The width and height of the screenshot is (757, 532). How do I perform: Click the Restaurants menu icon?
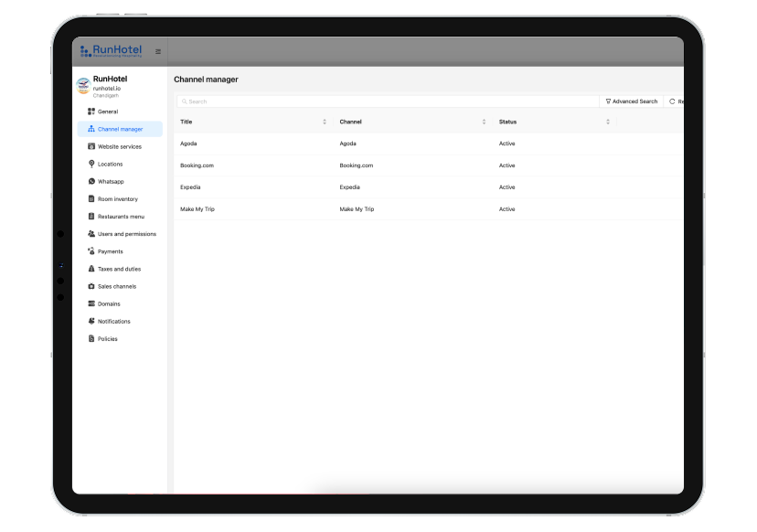pyautogui.click(x=91, y=217)
